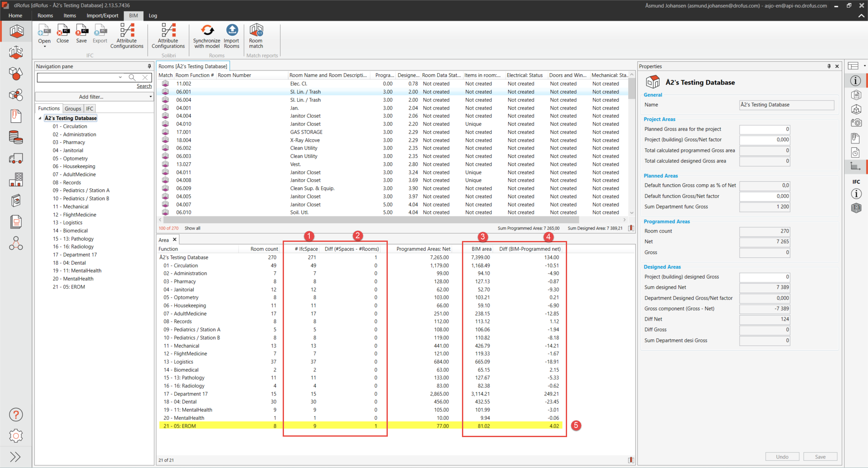This screenshot has width=868, height=468.
Task: Open the navigation search box dropdown arrow
Action: [120, 77]
